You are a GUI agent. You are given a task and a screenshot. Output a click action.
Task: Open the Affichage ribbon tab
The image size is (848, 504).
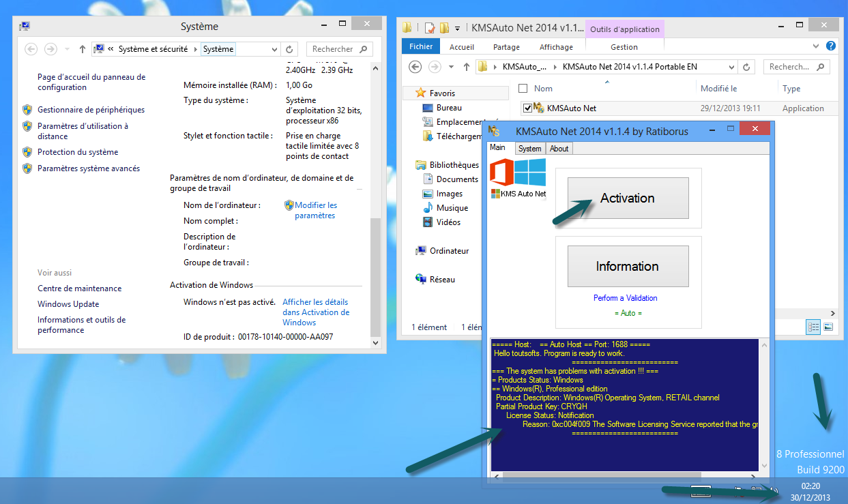coord(556,47)
